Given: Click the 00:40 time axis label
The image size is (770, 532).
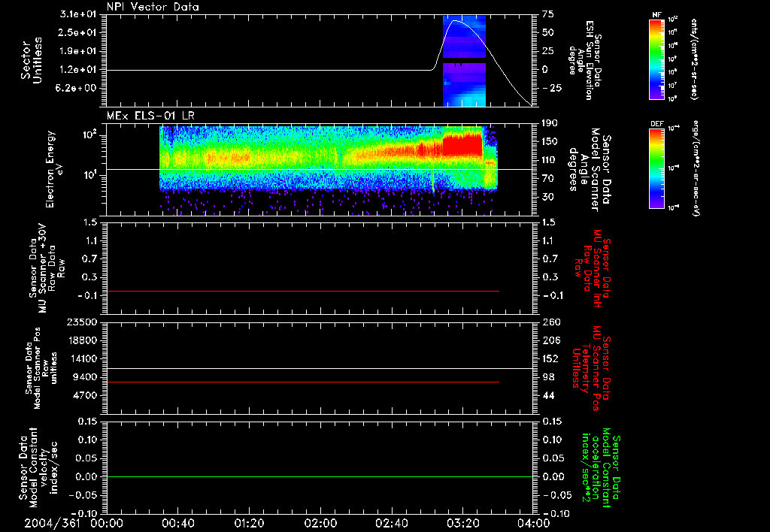Looking at the screenshot, I should point(177,523).
